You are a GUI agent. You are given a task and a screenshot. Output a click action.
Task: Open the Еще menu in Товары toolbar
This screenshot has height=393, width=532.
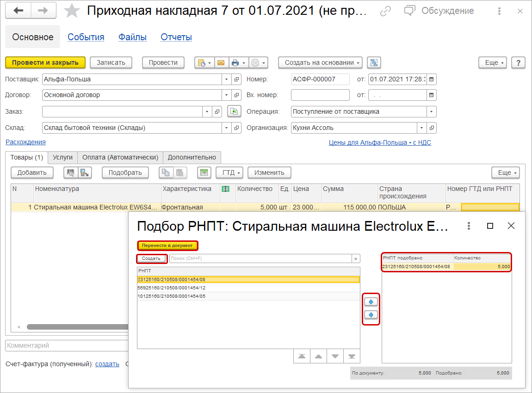point(506,172)
